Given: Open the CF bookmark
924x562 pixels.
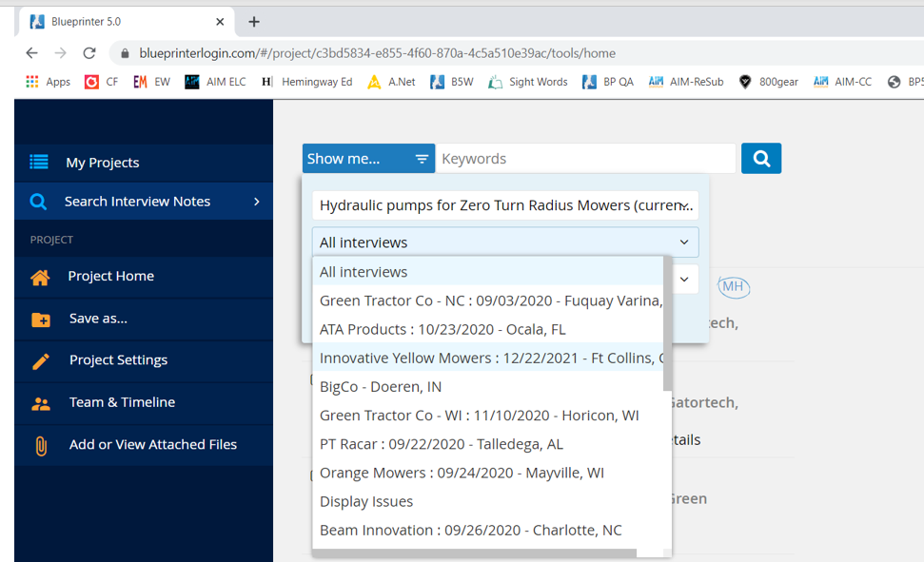Looking at the screenshot, I should (x=101, y=82).
